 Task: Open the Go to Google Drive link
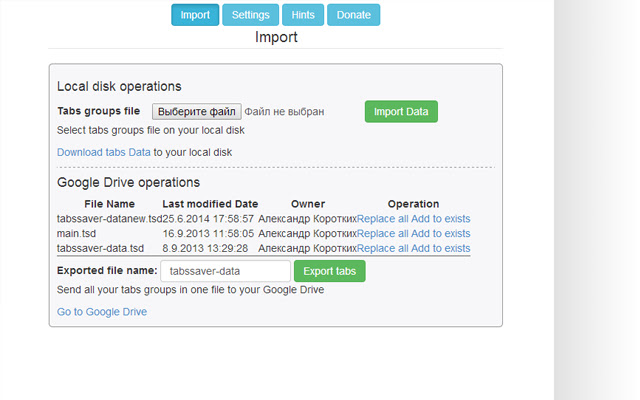click(x=102, y=312)
